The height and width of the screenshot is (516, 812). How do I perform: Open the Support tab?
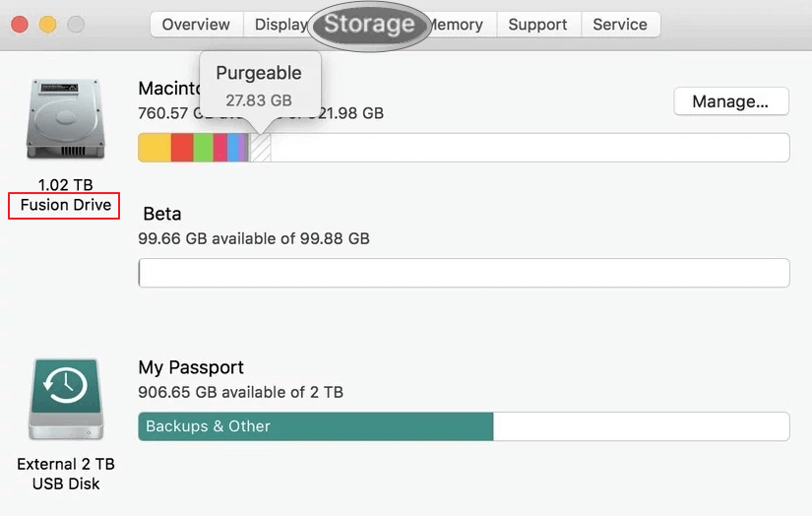(537, 25)
